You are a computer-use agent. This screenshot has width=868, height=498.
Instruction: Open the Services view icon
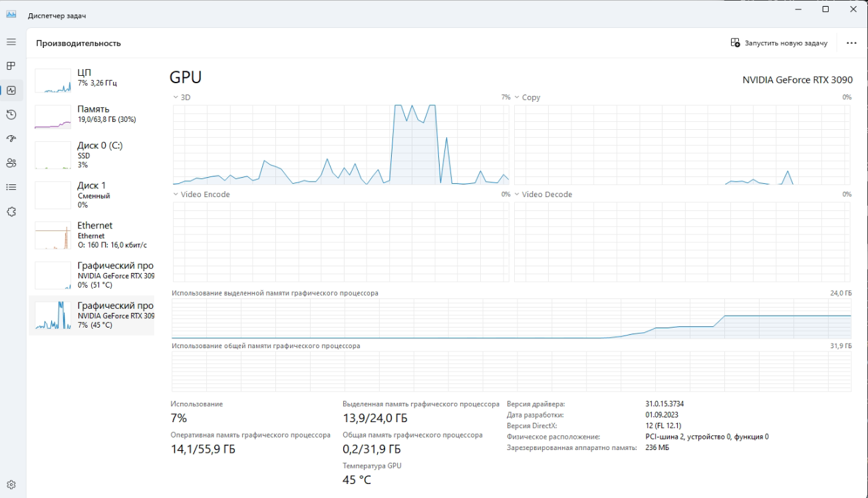(x=11, y=210)
